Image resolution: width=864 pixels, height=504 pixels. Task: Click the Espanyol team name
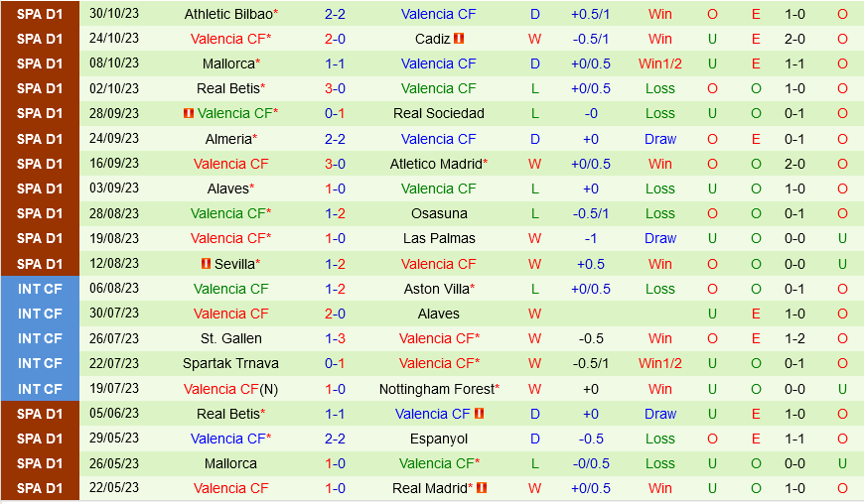coord(439,439)
